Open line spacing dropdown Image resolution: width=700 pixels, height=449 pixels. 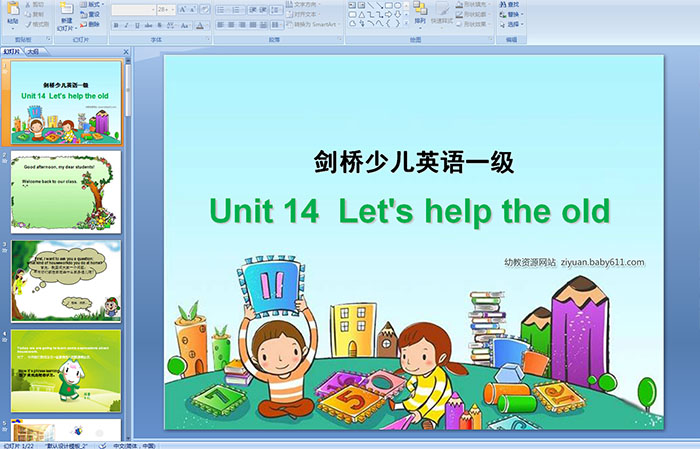pyautogui.click(x=277, y=9)
